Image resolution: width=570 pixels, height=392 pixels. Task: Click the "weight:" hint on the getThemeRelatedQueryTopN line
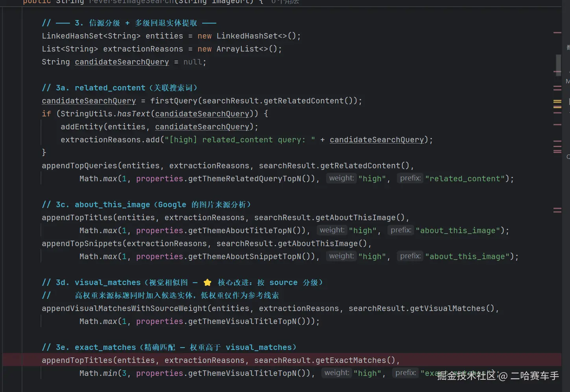[x=341, y=178]
